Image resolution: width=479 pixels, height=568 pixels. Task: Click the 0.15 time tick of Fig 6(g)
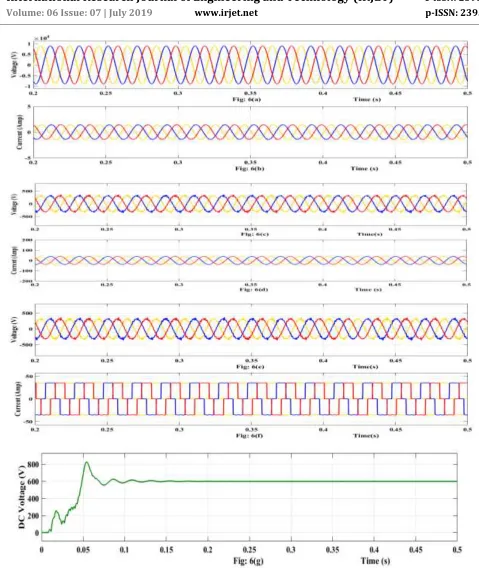tap(166, 550)
